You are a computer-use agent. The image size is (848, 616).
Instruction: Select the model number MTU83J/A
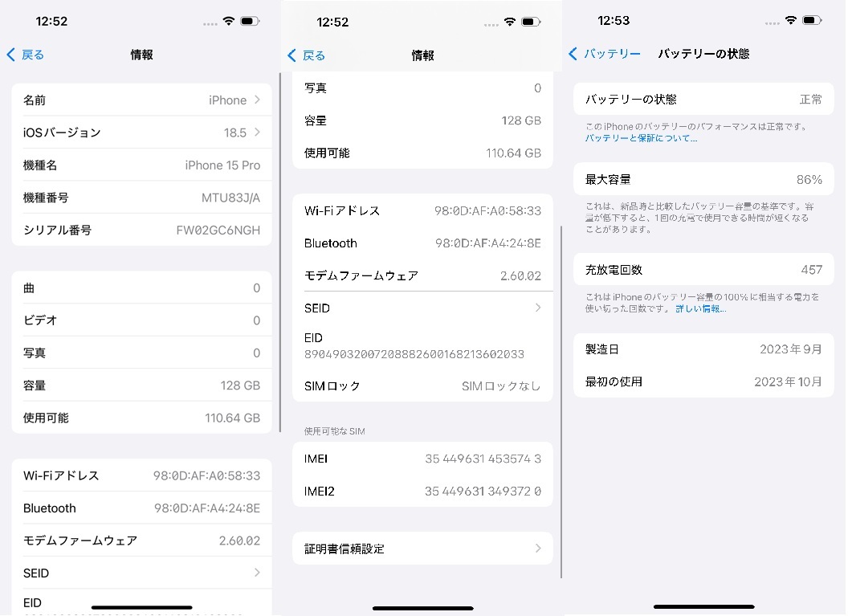tap(230, 198)
